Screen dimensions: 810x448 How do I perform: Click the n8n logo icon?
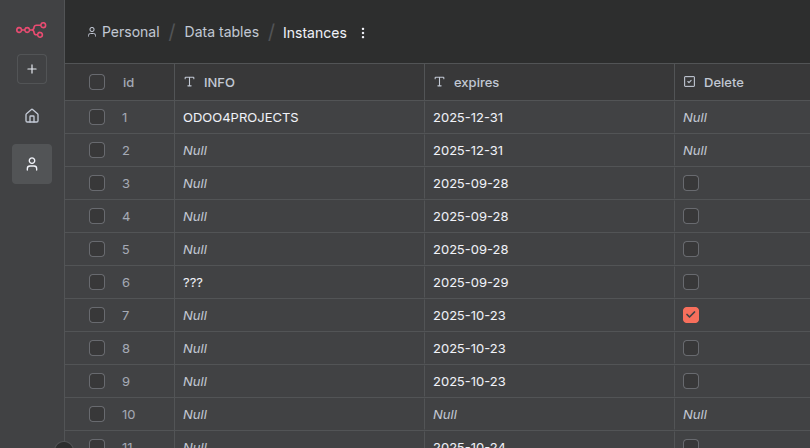point(31,30)
